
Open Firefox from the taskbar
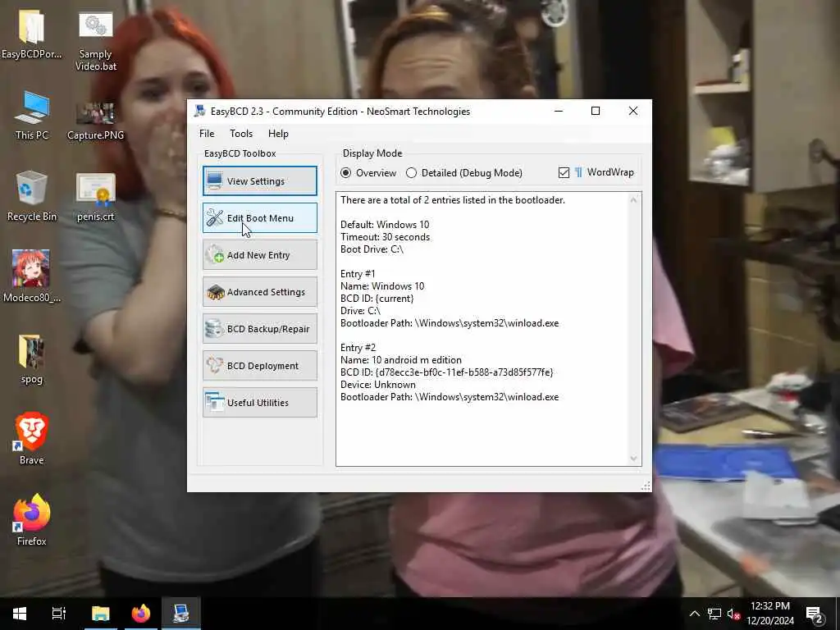tap(141, 614)
